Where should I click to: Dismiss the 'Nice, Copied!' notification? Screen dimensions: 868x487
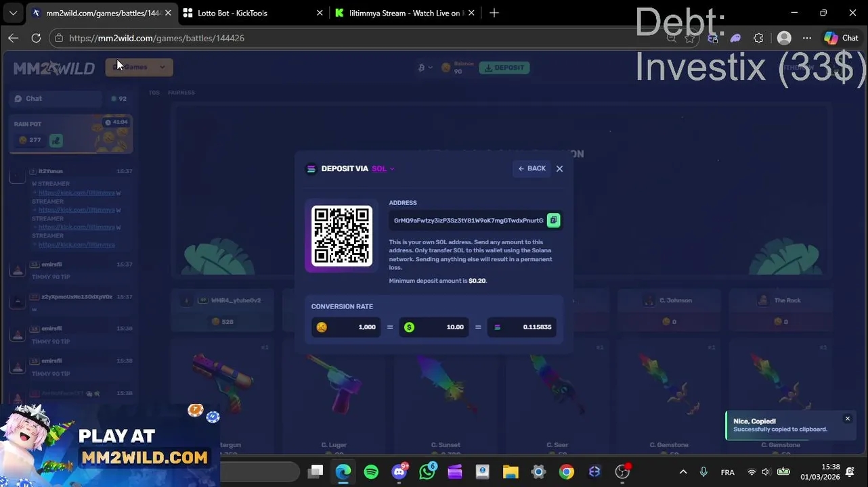[x=847, y=419]
